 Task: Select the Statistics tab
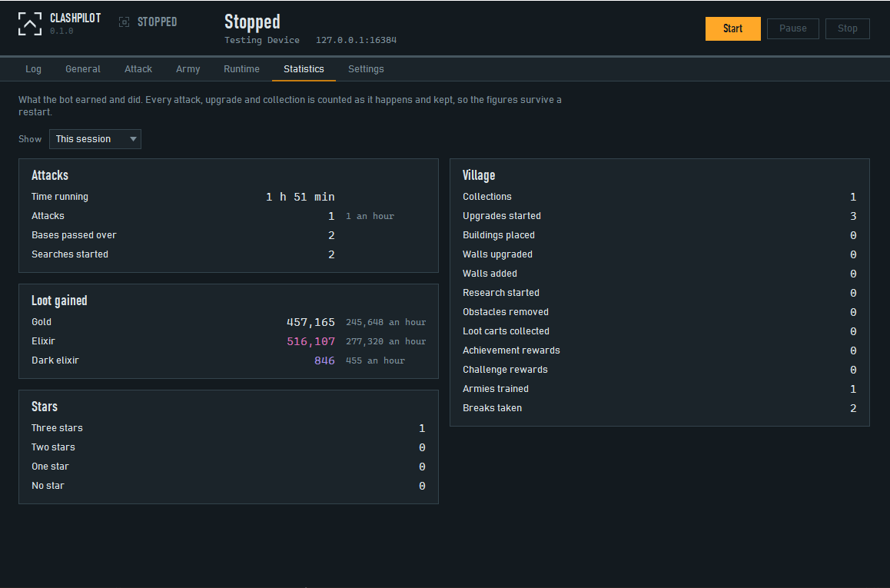click(304, 69)
